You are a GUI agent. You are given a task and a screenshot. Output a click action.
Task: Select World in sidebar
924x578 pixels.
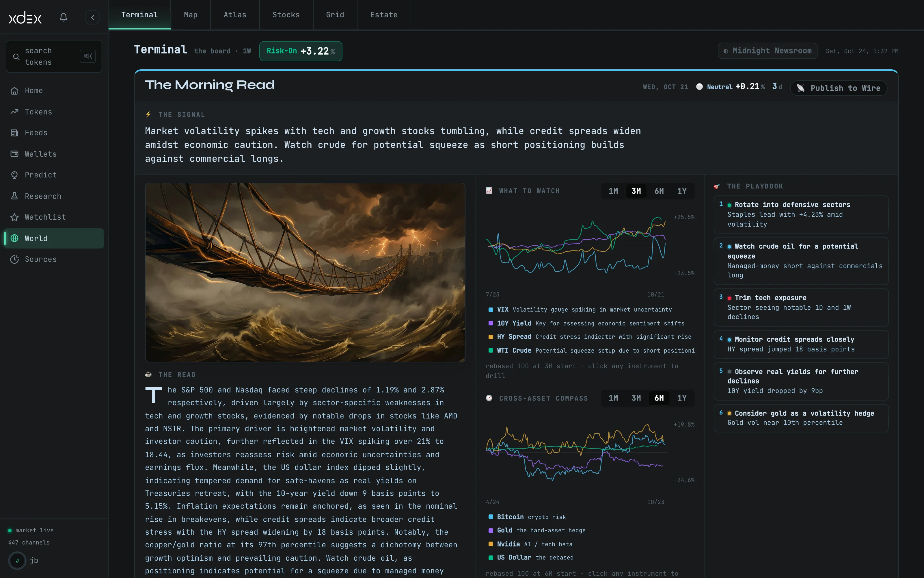click(54, 238)
